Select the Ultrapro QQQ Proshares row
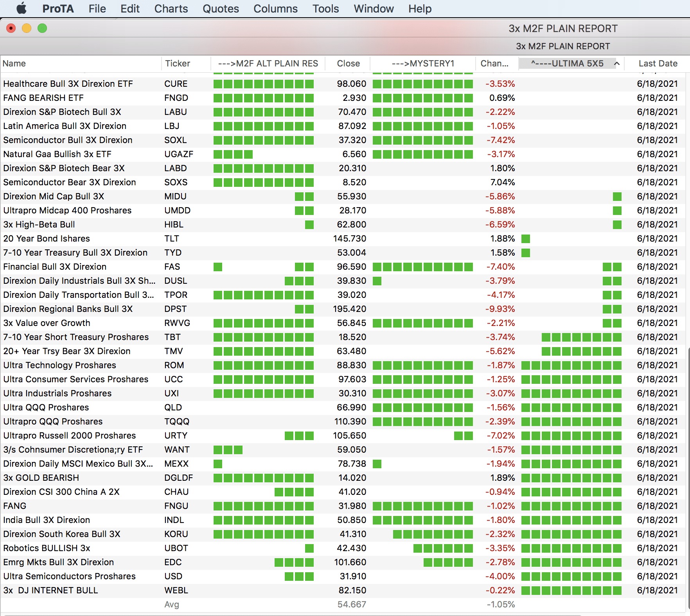690x616 pixels. (x=53, y=421)
